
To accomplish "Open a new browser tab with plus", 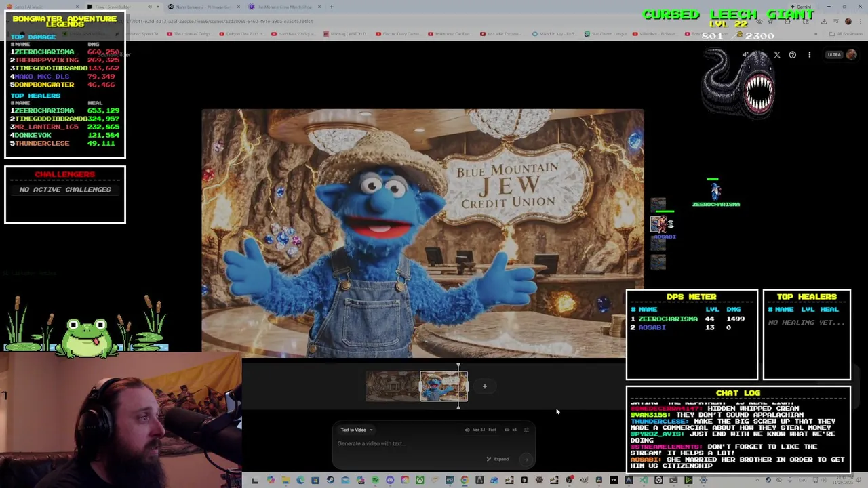I will click(x=331, y=7).
